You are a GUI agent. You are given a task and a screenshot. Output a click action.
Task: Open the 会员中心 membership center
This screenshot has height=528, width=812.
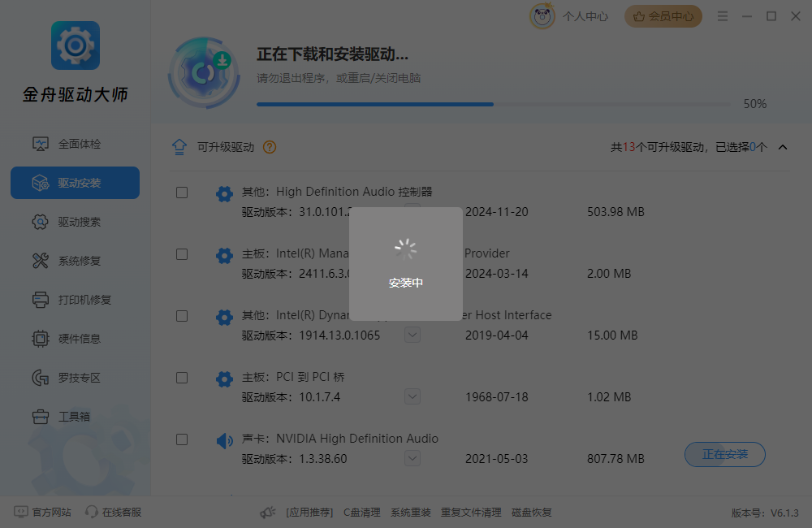coord(663,16)
